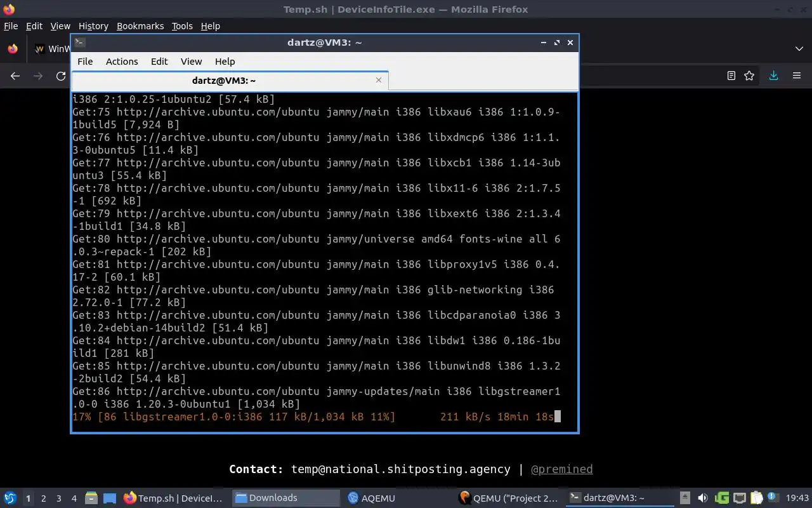
Task: Open Firefox downloads panel
Action: 773,76
